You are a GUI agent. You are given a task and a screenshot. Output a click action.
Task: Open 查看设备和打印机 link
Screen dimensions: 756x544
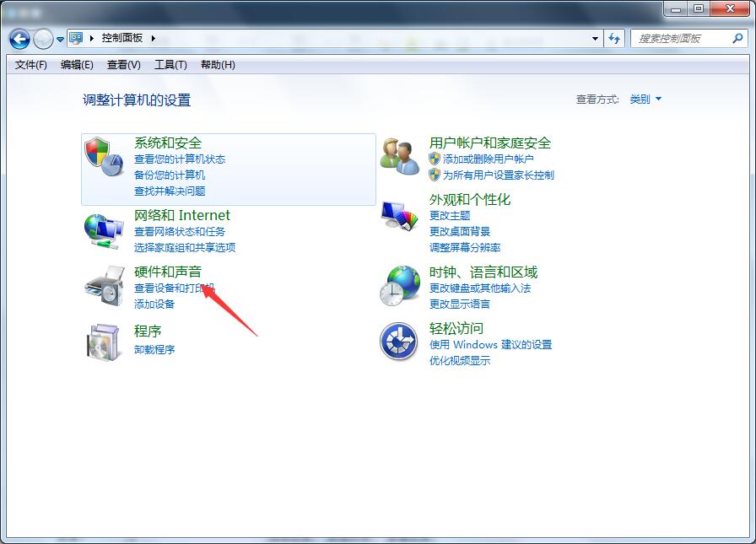175,288
